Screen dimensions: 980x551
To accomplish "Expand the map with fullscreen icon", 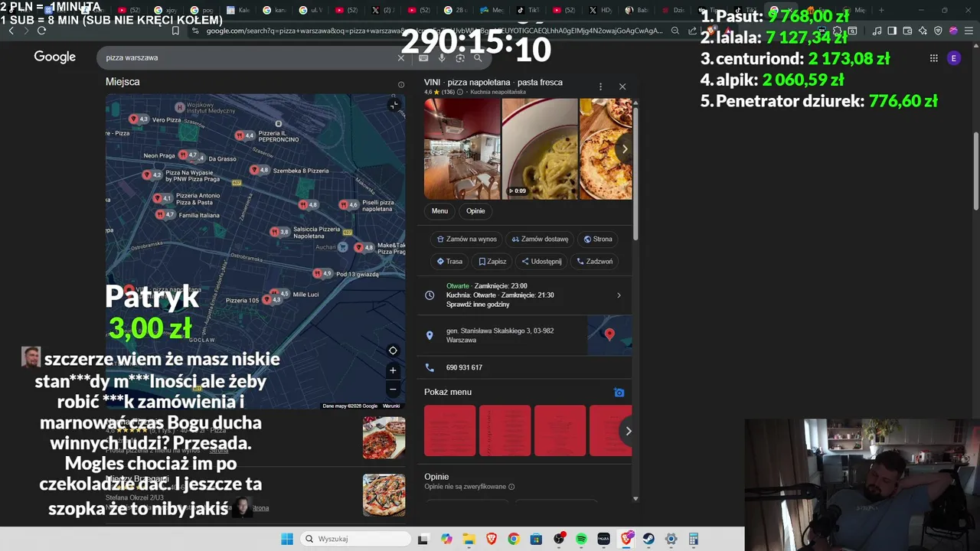I will pyautogui.click(x=394, y=105).
